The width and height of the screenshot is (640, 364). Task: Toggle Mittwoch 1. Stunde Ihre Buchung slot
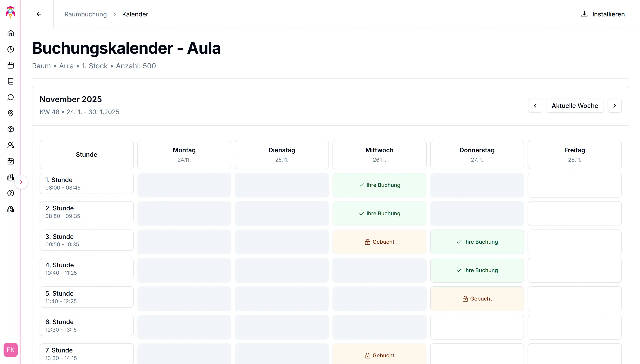(380, 185)
